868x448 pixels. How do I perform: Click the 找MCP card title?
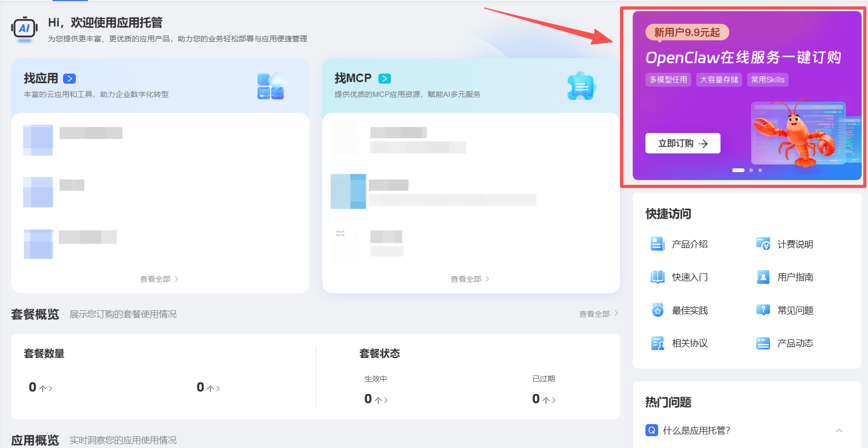click(353, 78)
